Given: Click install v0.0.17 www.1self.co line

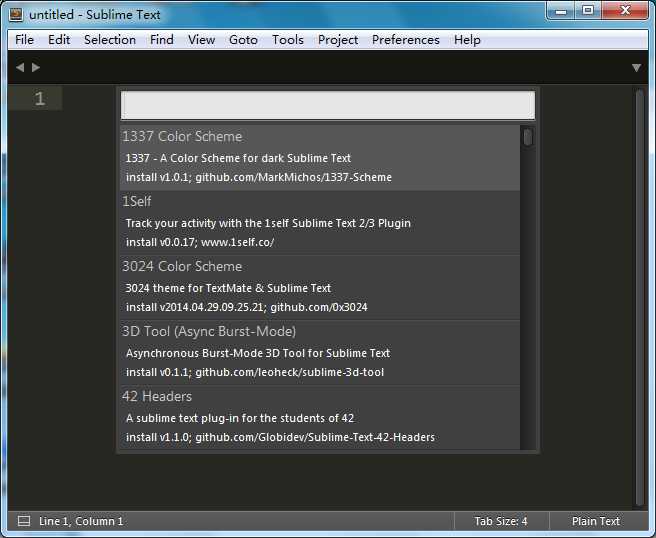Looking at the screenshot, I should pos(200,242).
